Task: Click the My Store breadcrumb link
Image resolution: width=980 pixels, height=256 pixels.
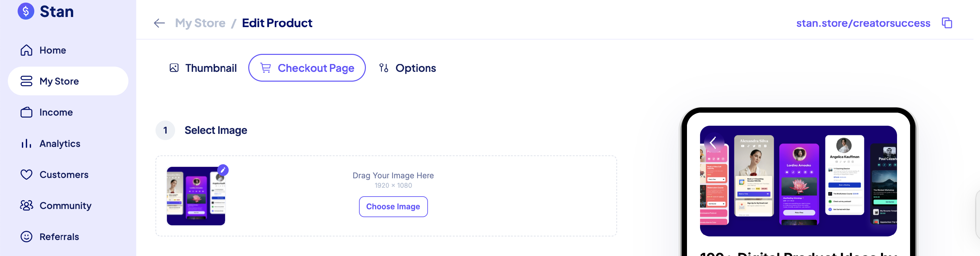Action: 200,23
